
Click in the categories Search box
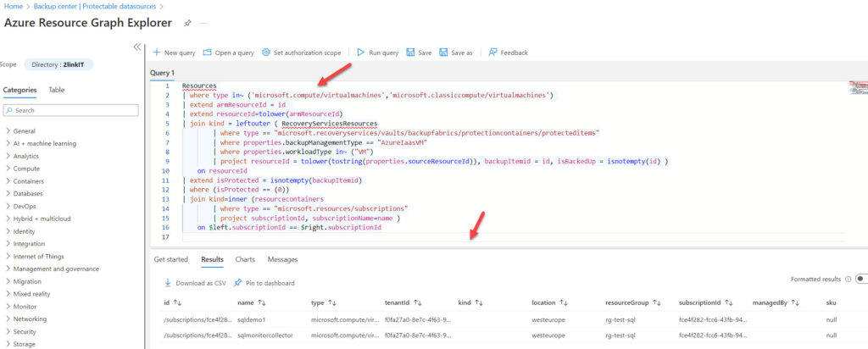point(71,111)
